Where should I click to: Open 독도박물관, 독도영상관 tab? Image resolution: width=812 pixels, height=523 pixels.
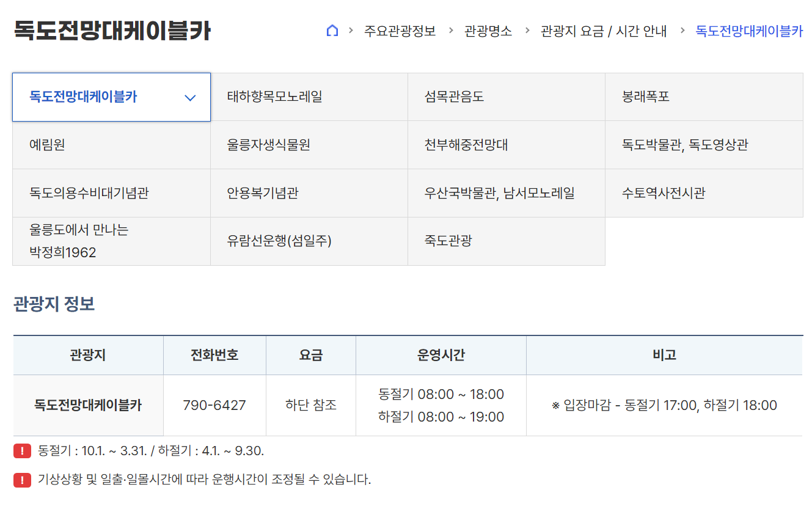[704, 145]
